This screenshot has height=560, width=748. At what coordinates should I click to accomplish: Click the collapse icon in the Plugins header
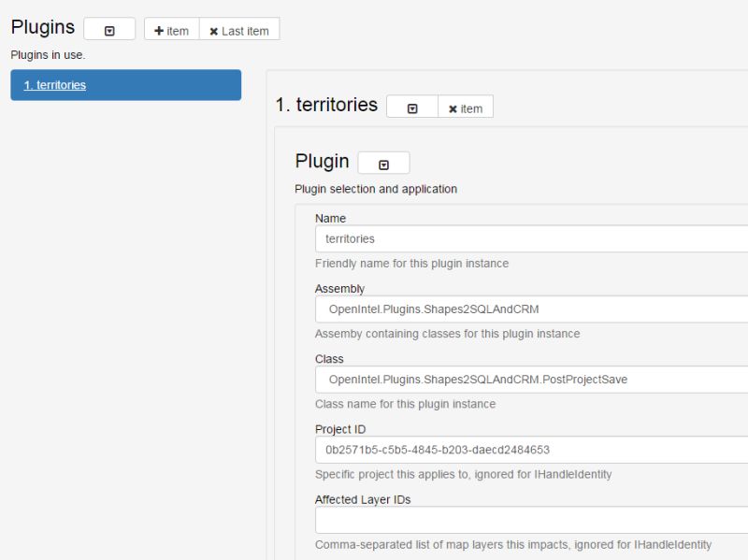point(108,29)
